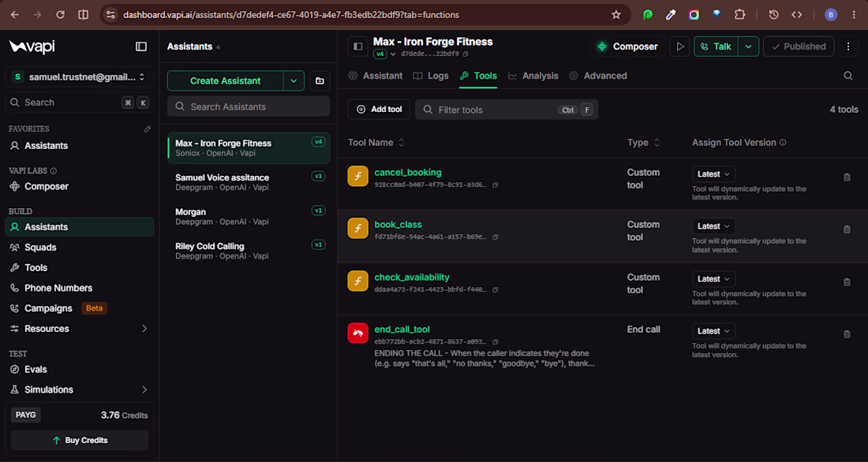
Task: Click the Search Assistants field
Action: tap(249, 106)
